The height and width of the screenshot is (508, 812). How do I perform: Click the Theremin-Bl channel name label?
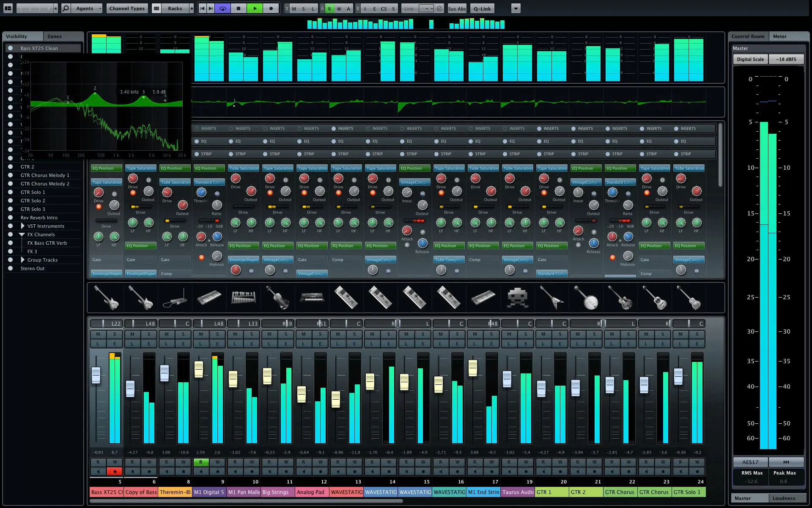pos(175,492)
